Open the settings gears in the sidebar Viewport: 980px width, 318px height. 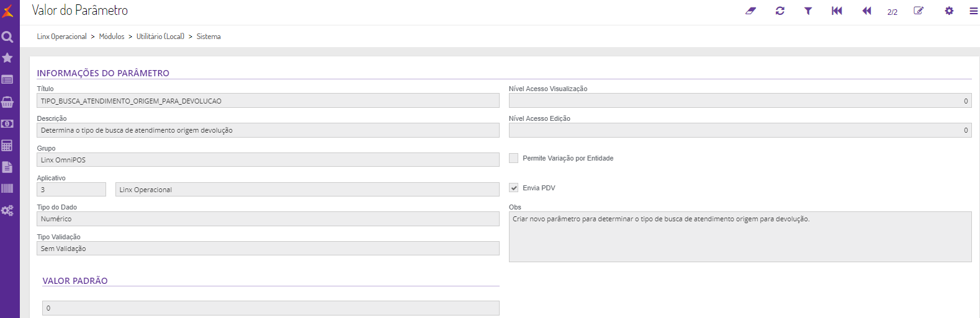(x=7, y=211)
